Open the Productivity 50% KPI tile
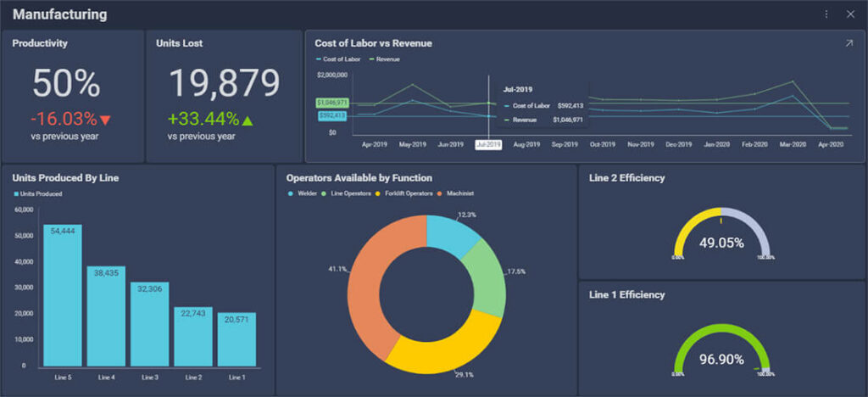Viewport: 868px width, 397px height. tap(72, 95)
